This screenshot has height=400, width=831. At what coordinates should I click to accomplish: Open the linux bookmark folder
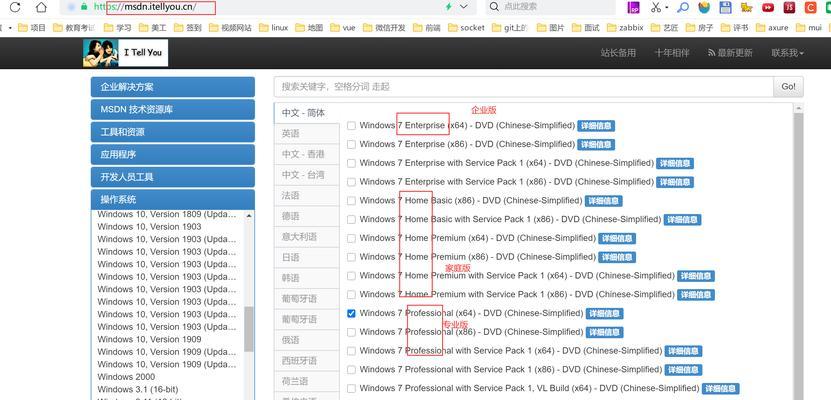273,28
